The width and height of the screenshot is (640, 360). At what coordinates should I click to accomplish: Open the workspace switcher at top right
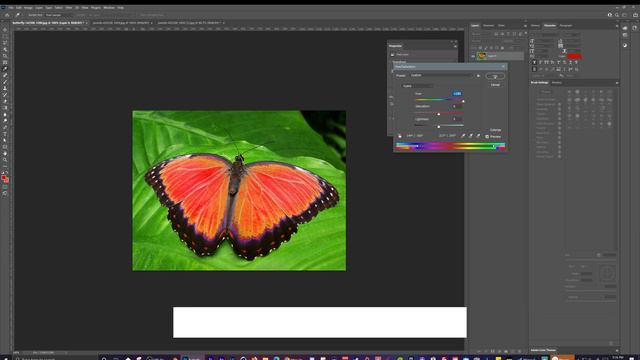(624, 15)
